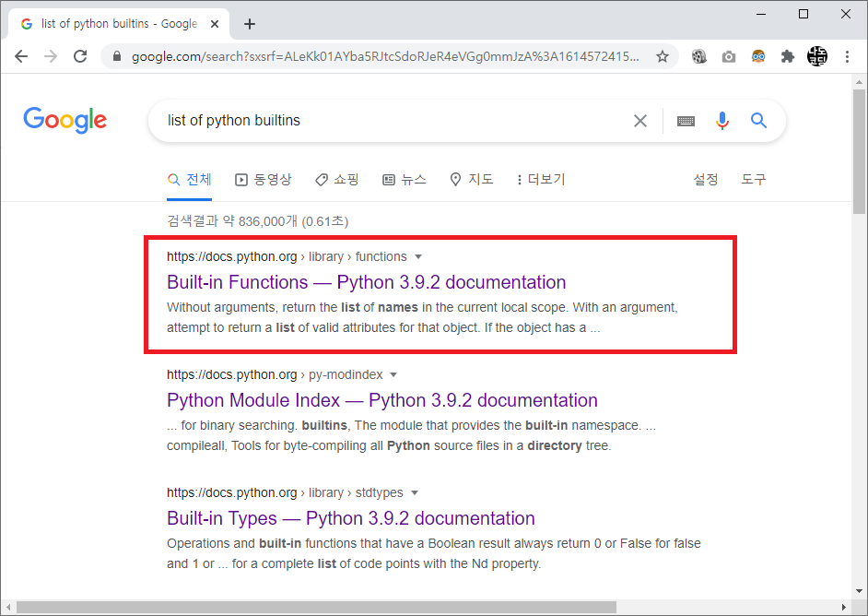868x616 pixels.
Task: Maximize the Chrome window
Action: click(803, 14)
